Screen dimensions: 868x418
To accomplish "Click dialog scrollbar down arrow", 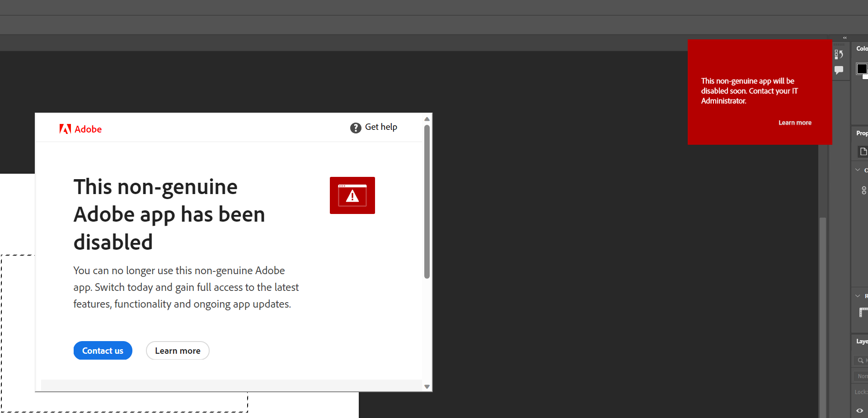I will (x=427, y=387).
